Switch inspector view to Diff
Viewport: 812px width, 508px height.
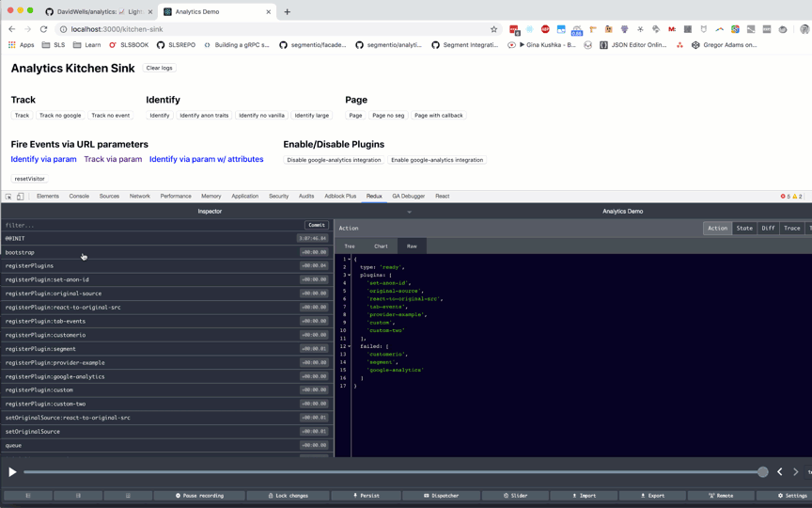768,228
